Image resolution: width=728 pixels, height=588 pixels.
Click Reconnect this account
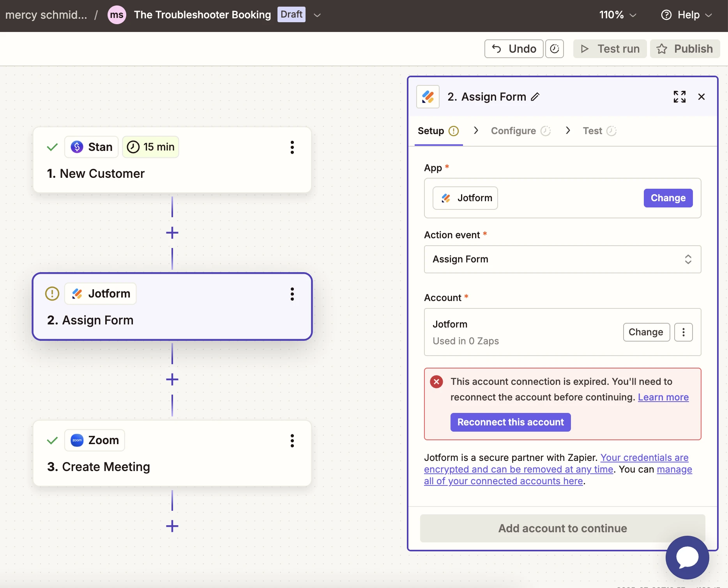pyautogui.click(x=510, y=422)
